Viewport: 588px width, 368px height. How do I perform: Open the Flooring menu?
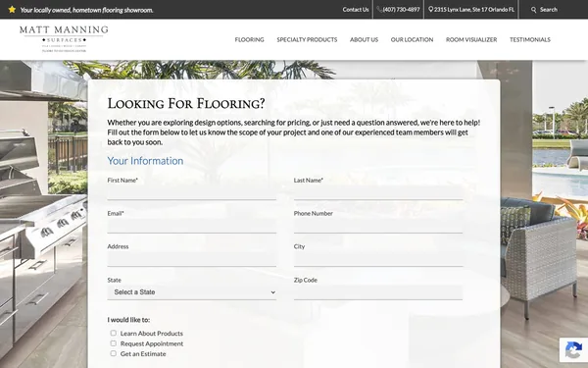tap(249, 39)
